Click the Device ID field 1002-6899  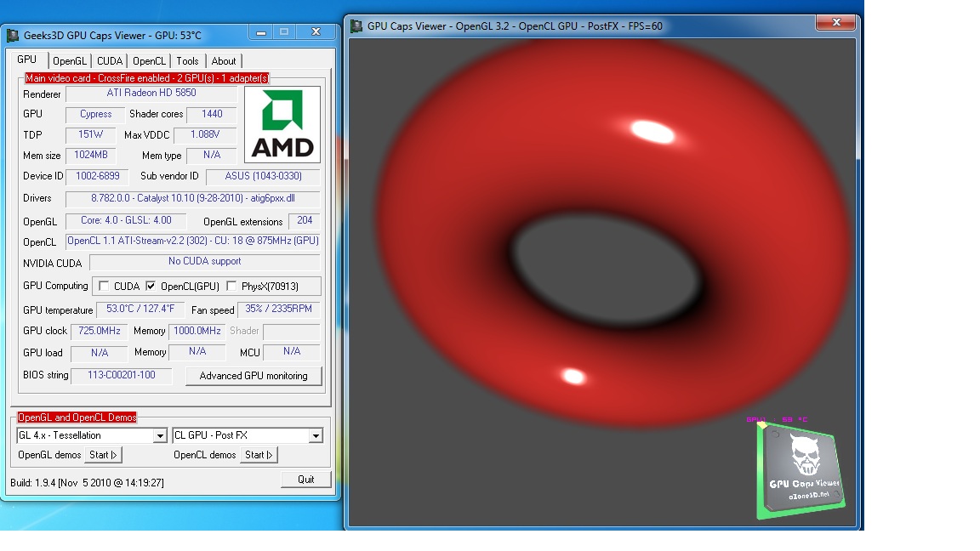pyautogui.click(x=98, y=177)
